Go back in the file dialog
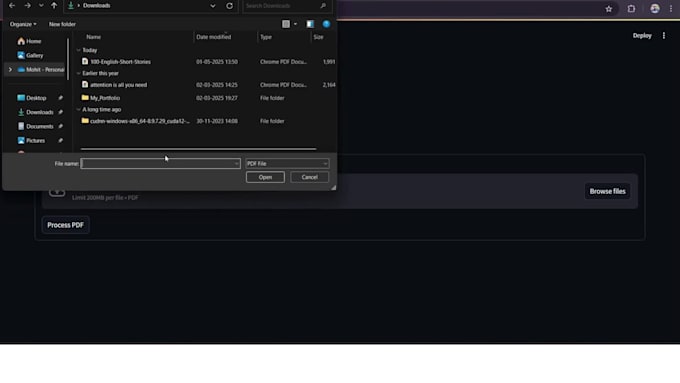680x383 pixels. point(12,6)
